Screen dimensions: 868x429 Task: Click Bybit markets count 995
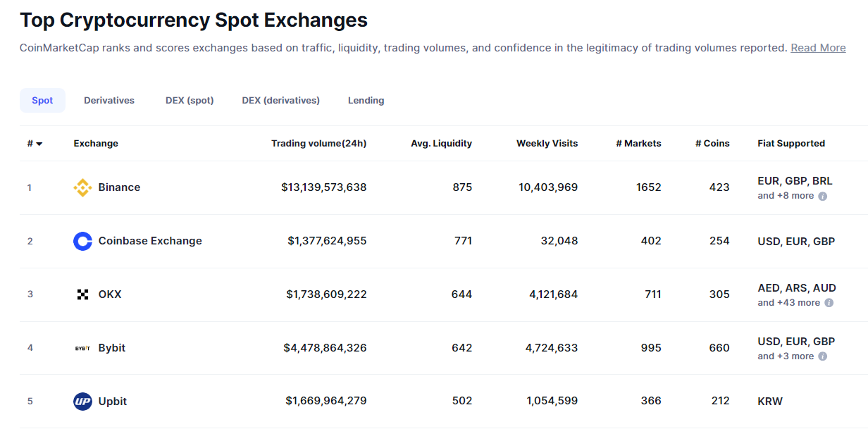(x=652, y=348)
